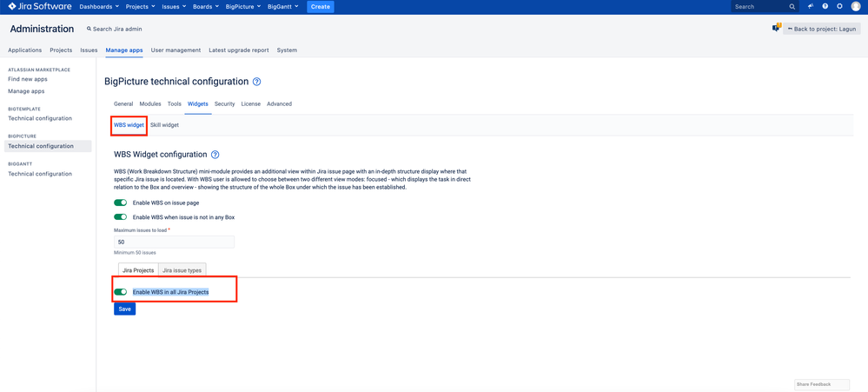Open the BigPicture dropdown menu
This screenshot has height=392, width=868.
243,7
